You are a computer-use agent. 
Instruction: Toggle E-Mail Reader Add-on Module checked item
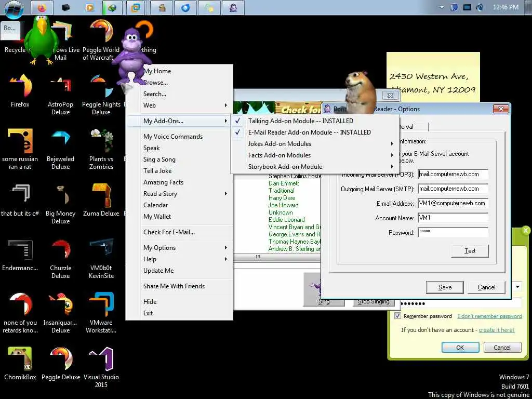(314, 132)
